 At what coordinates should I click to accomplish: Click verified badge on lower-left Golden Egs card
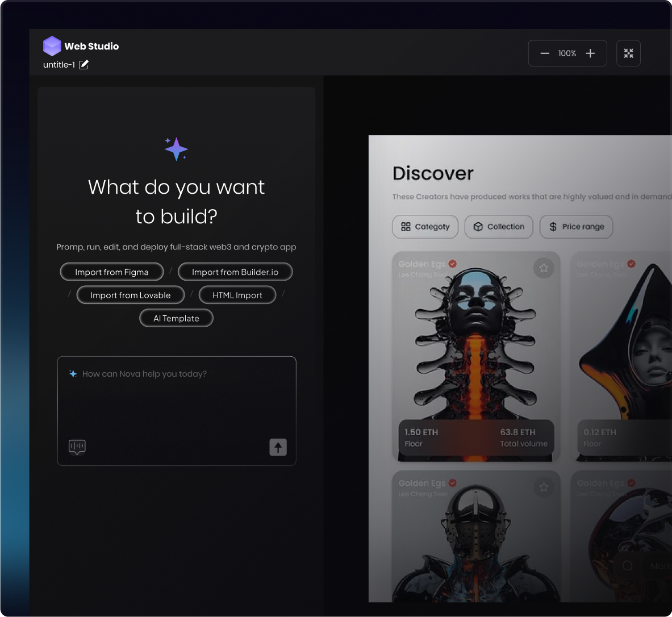click(x=453, y=483)
